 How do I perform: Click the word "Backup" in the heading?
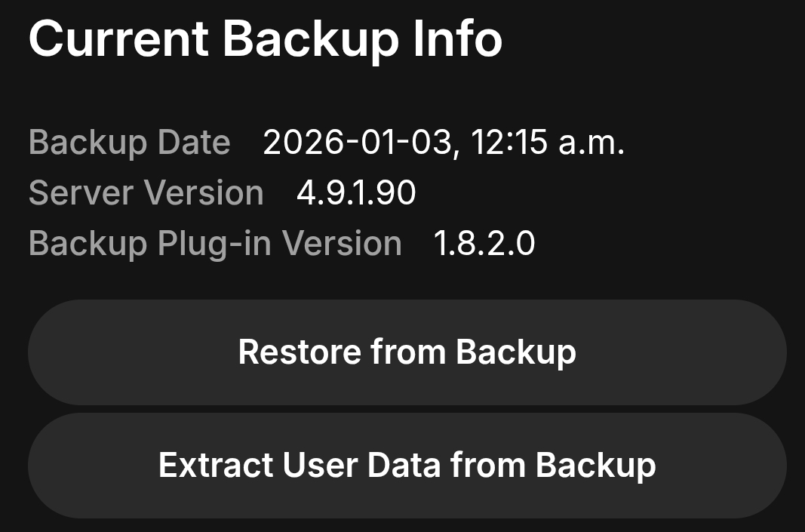click(310, 38)
